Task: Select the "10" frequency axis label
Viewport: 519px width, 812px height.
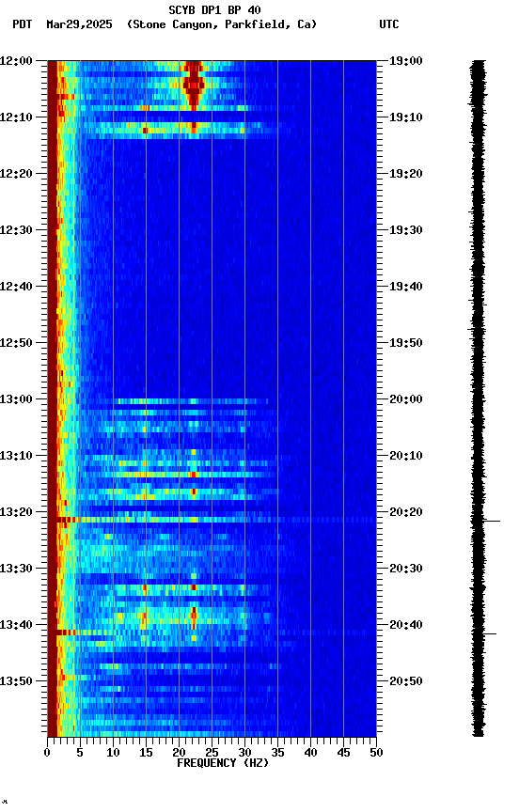Action: [x=113, y=753]
